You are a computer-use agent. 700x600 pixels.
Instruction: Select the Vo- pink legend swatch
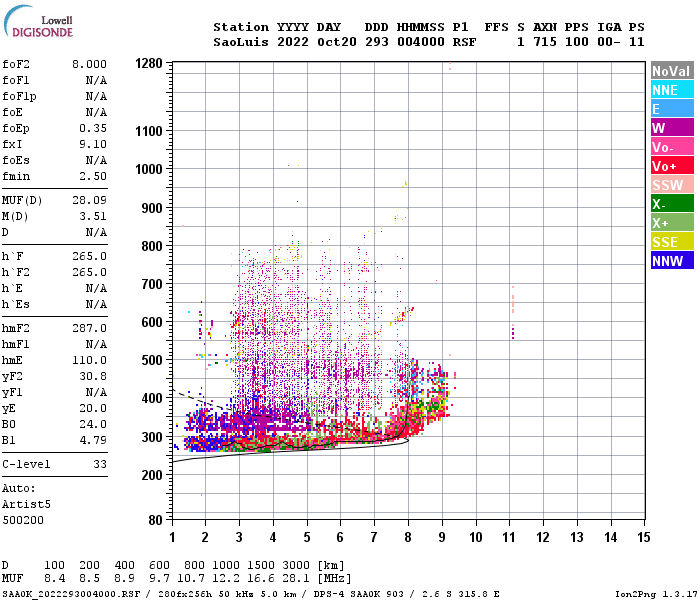pos(672,147)
